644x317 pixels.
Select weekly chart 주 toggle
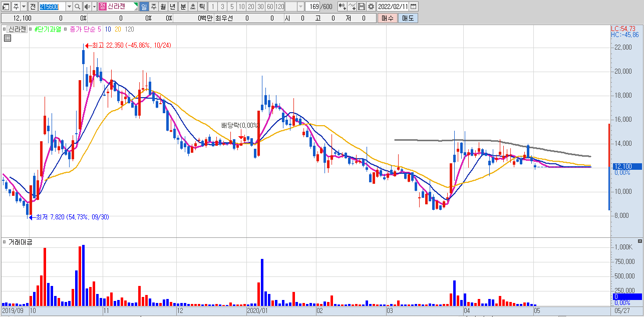154,7
